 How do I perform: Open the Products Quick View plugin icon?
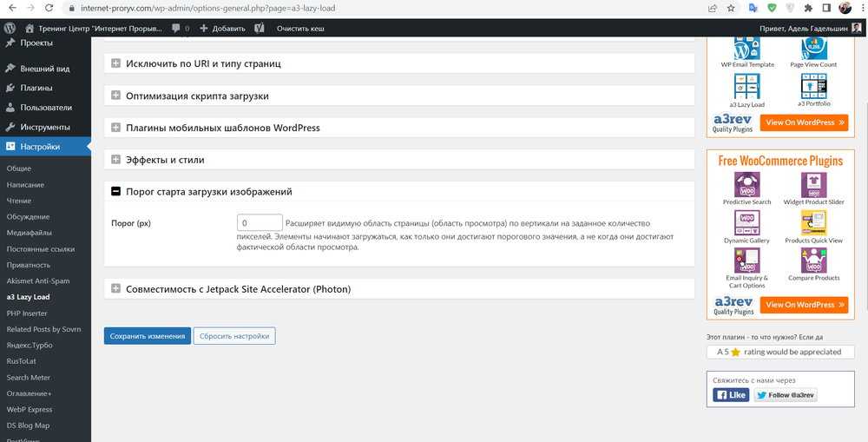pyautogui.click(x=813, y=223)
